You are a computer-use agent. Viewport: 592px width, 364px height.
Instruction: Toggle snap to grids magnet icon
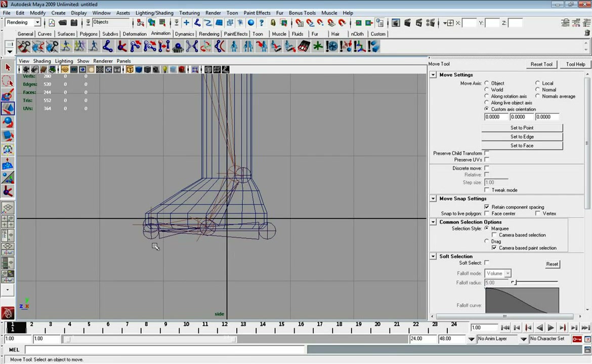pyautogui.click(x=300, y=23)
